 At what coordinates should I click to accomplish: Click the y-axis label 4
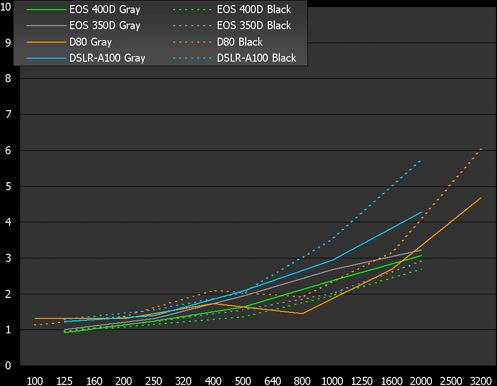click(8, 222)
